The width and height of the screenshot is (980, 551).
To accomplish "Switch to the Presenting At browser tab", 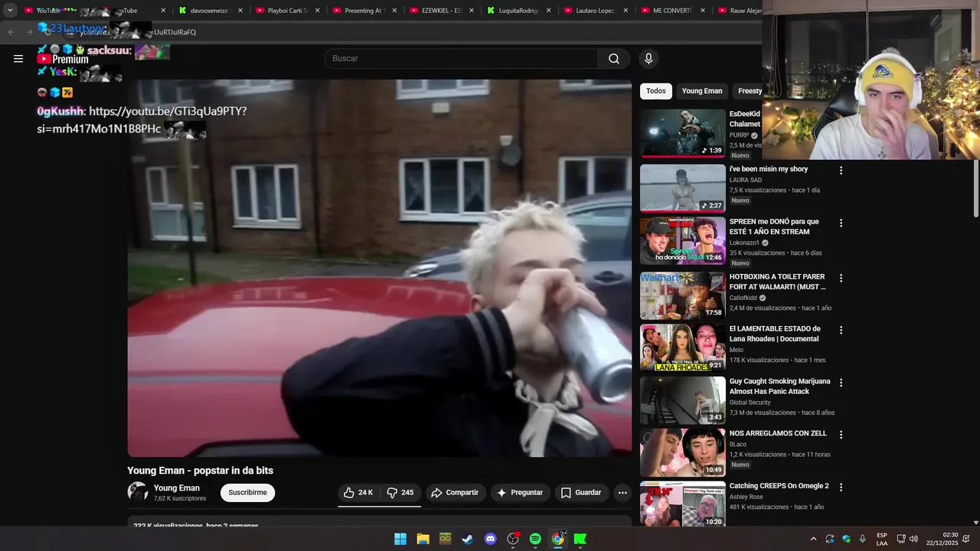I will point(364,11).
